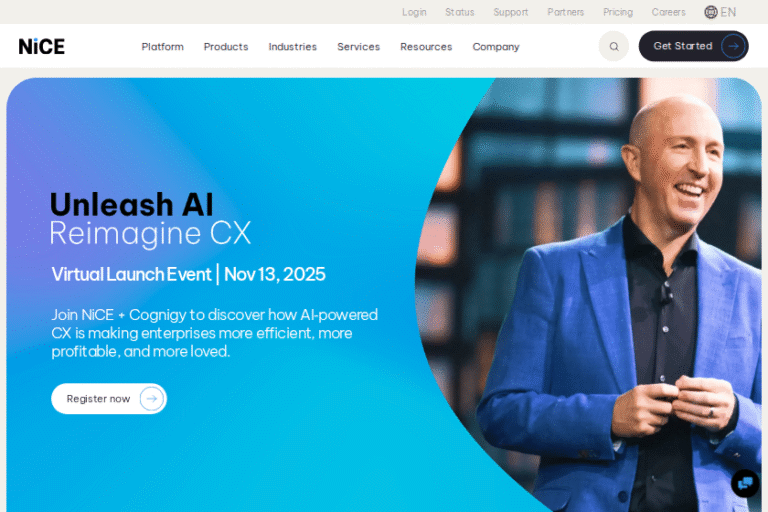
Task: Open the Status link
Action: [x=459, y=12]
